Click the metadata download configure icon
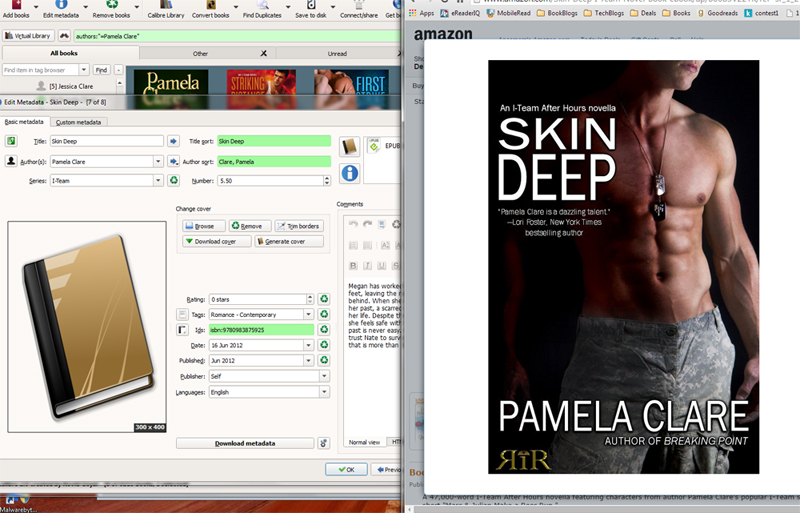 [x=323, y=443]
